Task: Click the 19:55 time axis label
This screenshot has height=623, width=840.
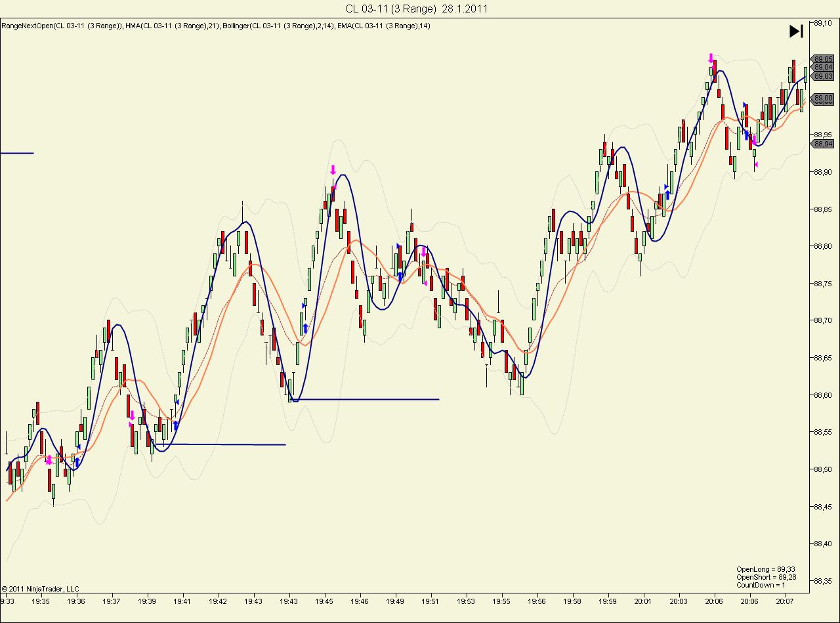Action: tap(501, 601)
